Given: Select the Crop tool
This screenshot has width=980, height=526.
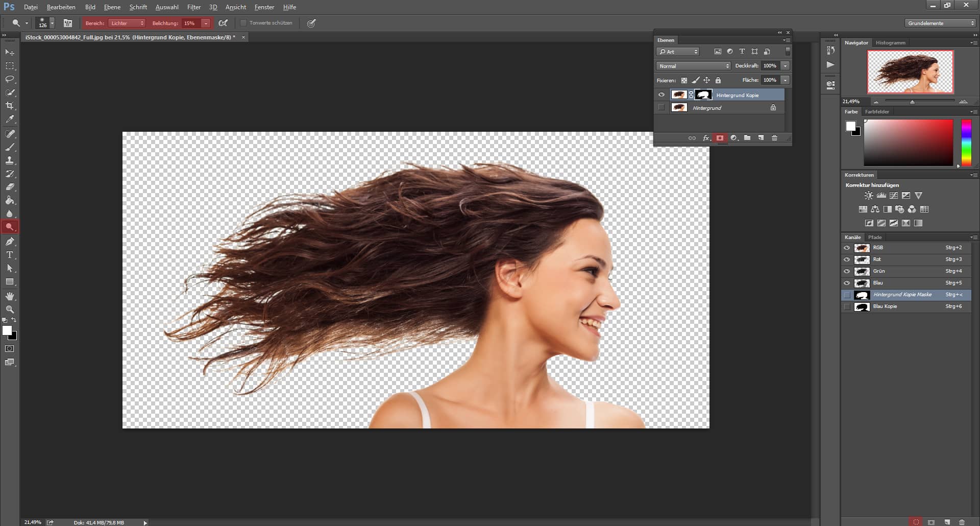Looking at the screenshot, I should pyautogui.click(x=10, y=106).
